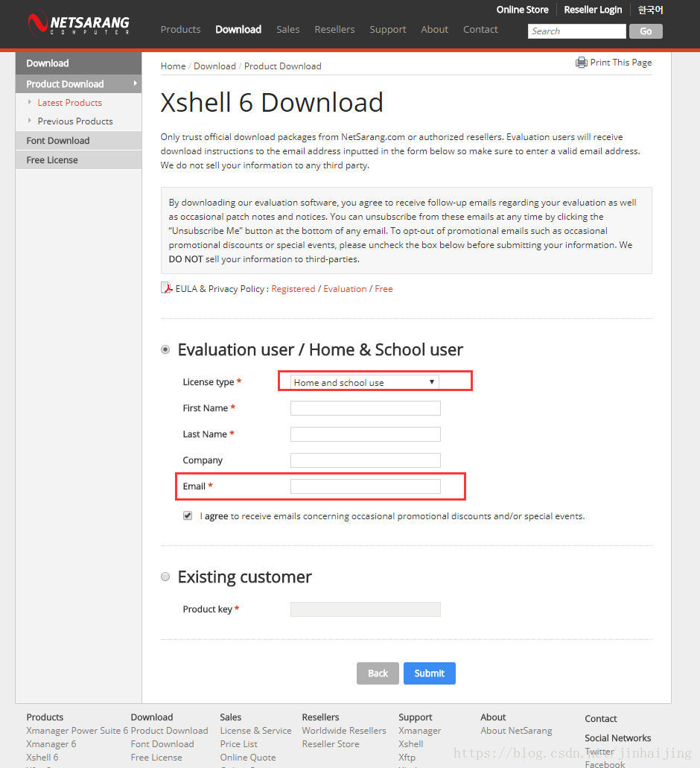Open About NetSarang footer link
700x768 pixels.
tap(516, 731)
